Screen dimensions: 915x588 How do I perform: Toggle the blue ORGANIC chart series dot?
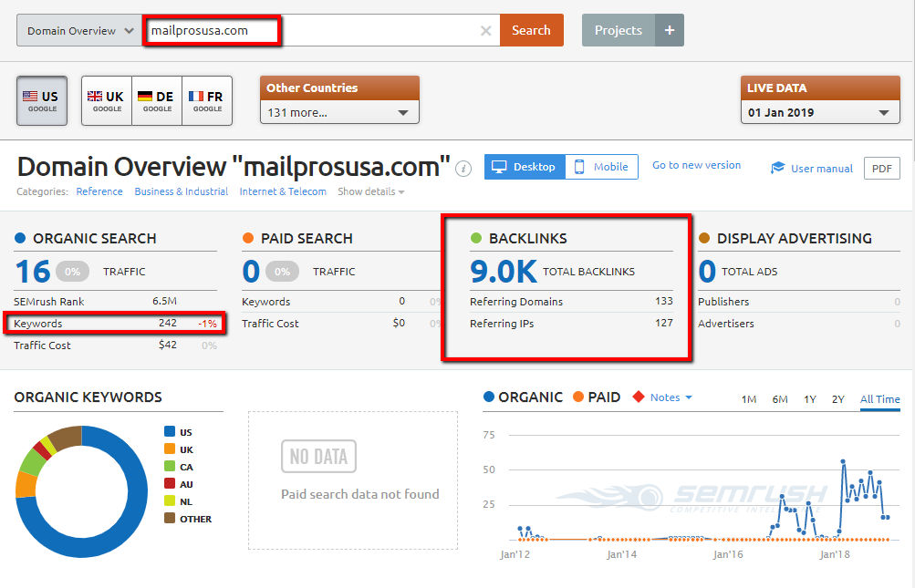(x=489, y=397)
